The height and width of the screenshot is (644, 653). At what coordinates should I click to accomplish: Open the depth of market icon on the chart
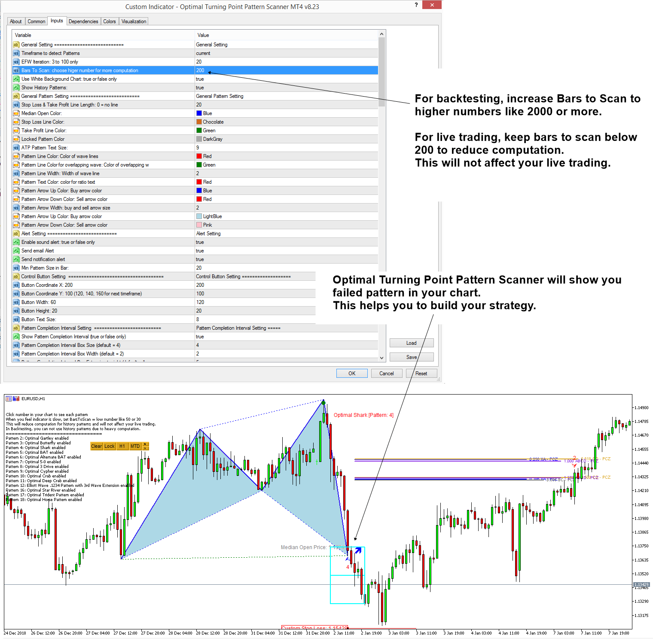(9, 398)
